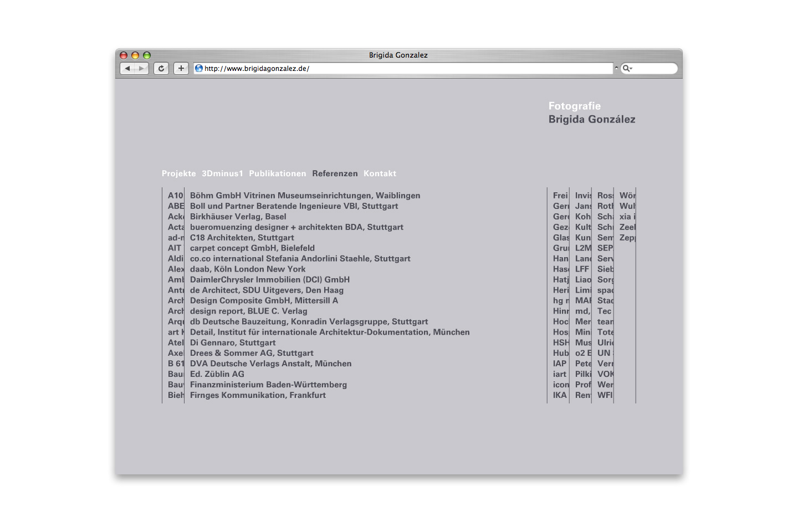Image resolution: width=798 pixels, height=532 pixels.
Task: Expand the collapsed column starting with Invis
Action: pos(581,295)
